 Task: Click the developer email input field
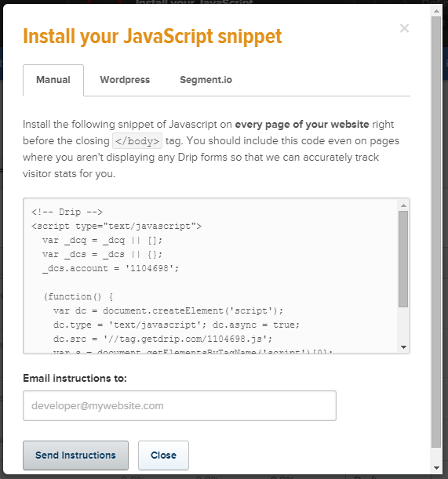(180, 405)
